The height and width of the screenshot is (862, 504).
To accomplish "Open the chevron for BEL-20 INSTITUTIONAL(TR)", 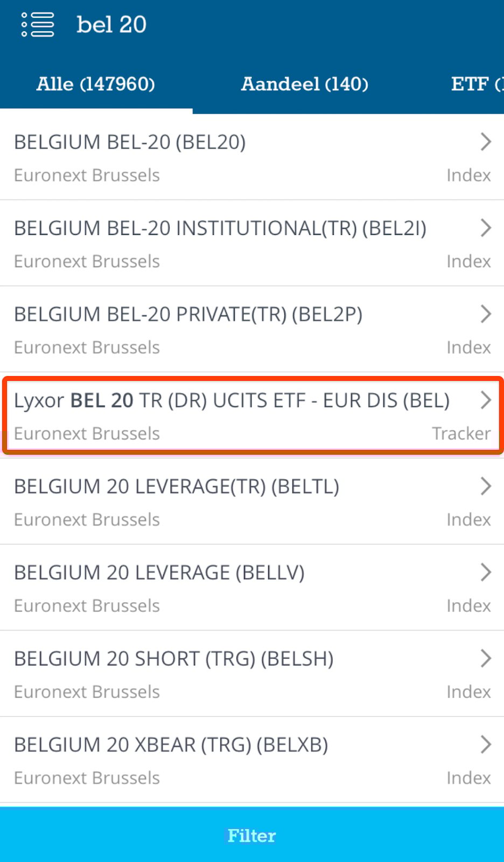I will coord(486,228).
